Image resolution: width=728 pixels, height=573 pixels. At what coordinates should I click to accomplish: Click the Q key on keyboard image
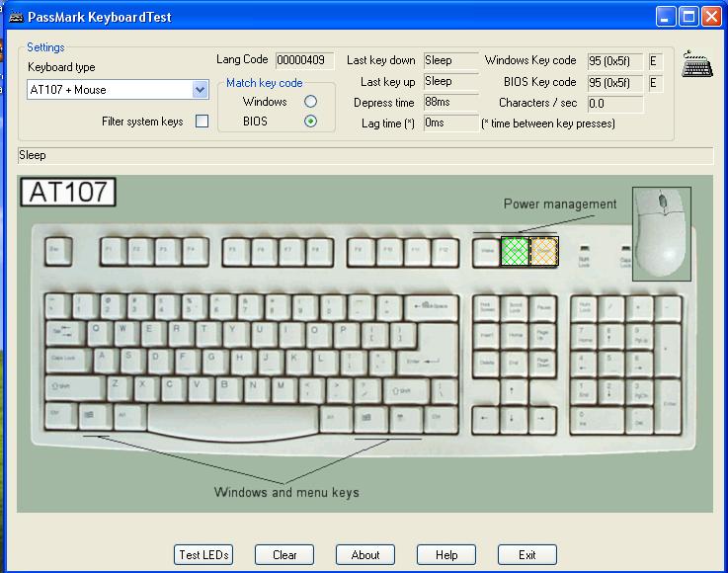coord(101,334)
